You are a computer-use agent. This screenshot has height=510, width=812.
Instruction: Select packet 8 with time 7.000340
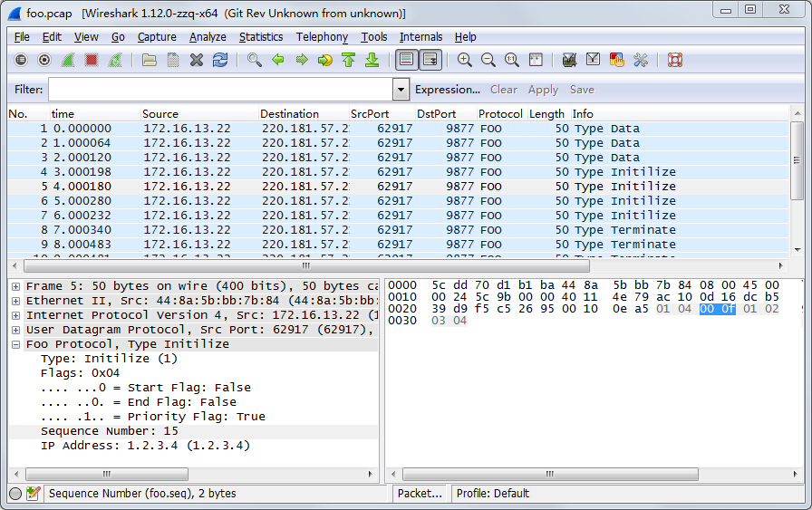pyautogui.click(x=398, y=230)
